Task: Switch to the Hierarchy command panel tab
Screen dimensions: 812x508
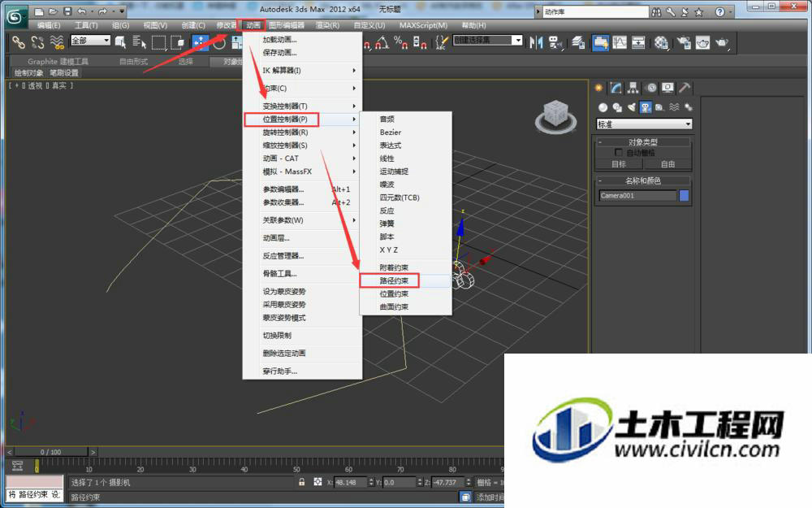Action: point(633,88)
